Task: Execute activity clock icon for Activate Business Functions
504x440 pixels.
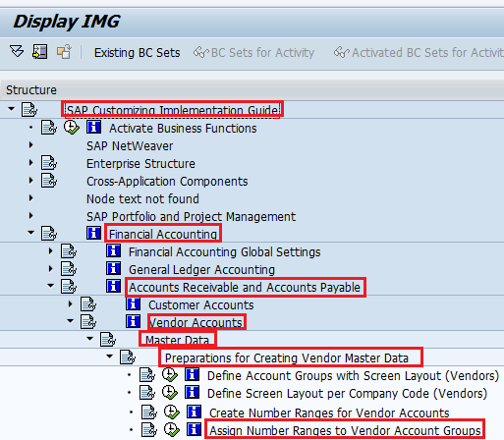Action: (x=71, y=128)
